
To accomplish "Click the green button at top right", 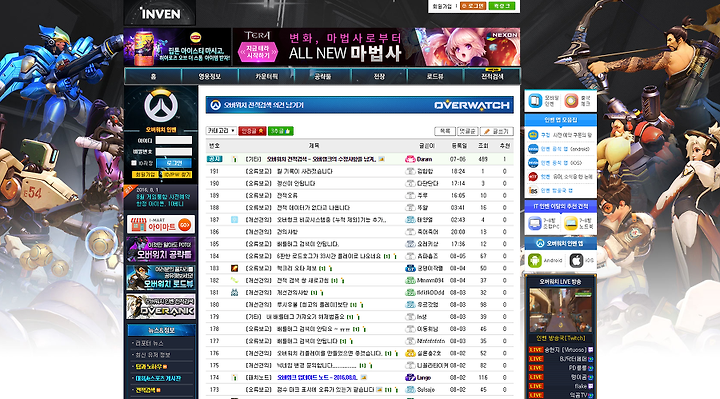I will pos(502,6).
